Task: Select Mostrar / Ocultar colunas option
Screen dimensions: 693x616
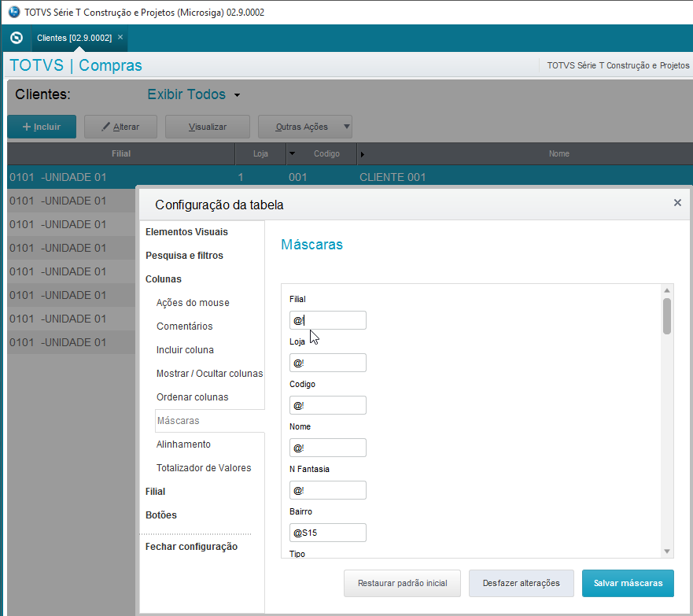Action: (209, 374)
